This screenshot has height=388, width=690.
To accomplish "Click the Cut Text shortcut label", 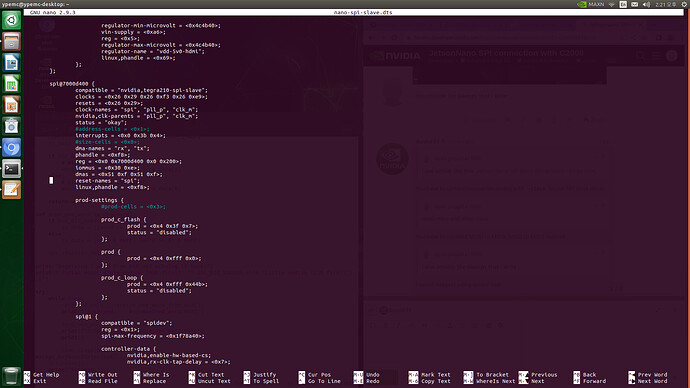I will pos(211,375).
